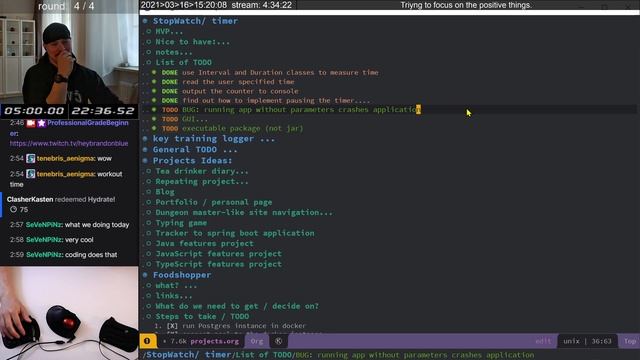Screen dimensions: 640x360
Task: Click the webcam overlay of the streamer
Action: [69, 52]
